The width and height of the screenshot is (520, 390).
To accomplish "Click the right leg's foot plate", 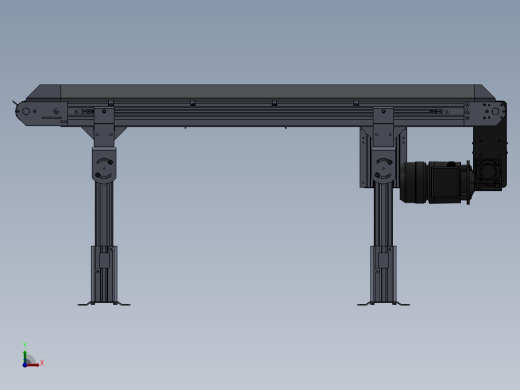I will pyautogui.click(x=383, y=304).
